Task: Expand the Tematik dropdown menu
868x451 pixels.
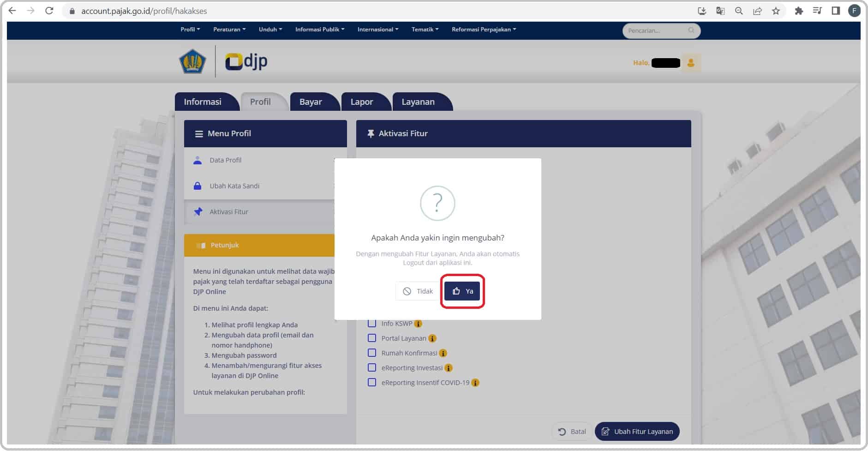Action: coord(425,30)
